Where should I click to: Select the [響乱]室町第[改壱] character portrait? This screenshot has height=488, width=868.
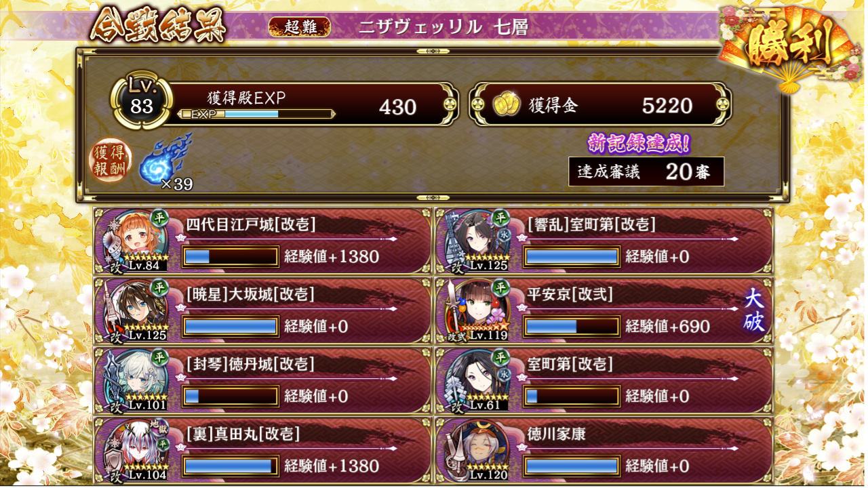pos(479,240)
